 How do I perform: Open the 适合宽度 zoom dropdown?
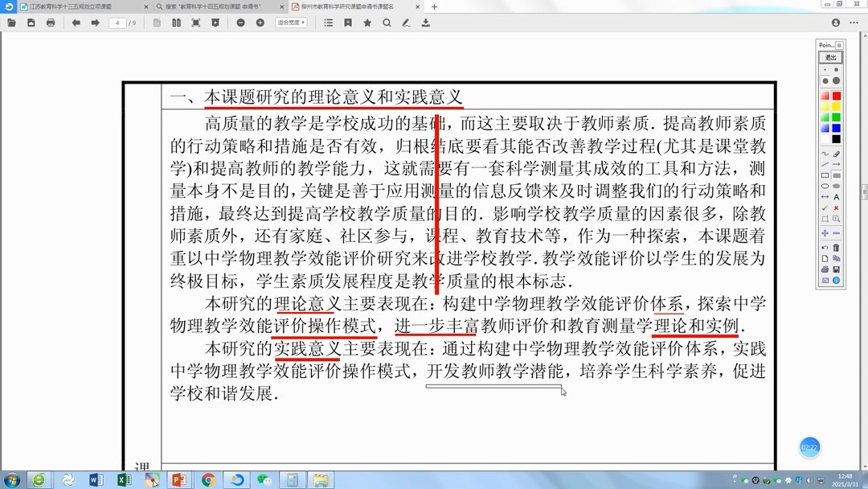coord(289,23)
